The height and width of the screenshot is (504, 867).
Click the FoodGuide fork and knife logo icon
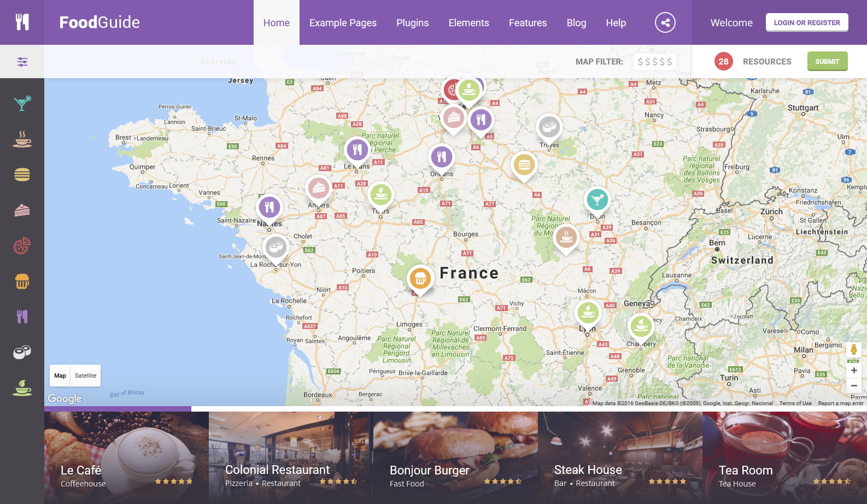(22, 22)
